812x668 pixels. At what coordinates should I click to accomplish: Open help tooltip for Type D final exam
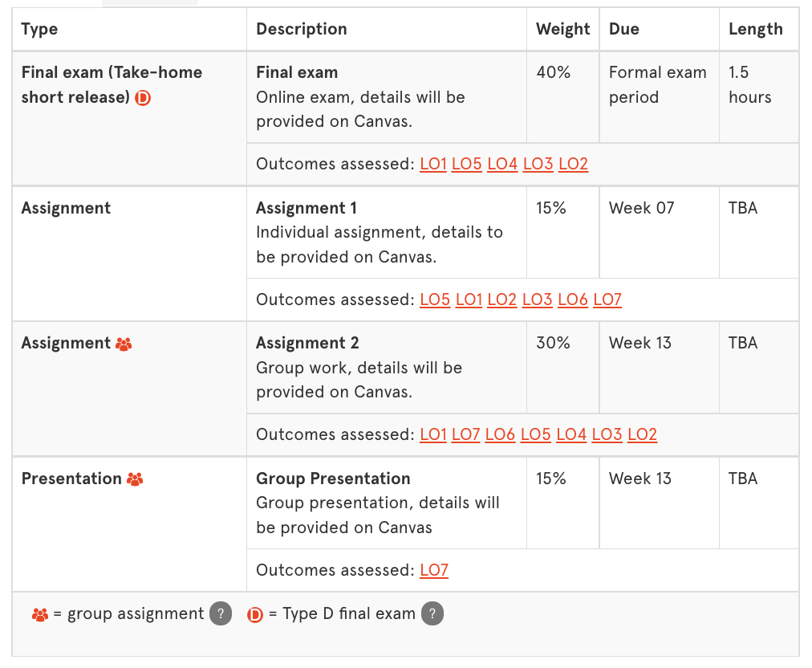click(x=432, y=614)
